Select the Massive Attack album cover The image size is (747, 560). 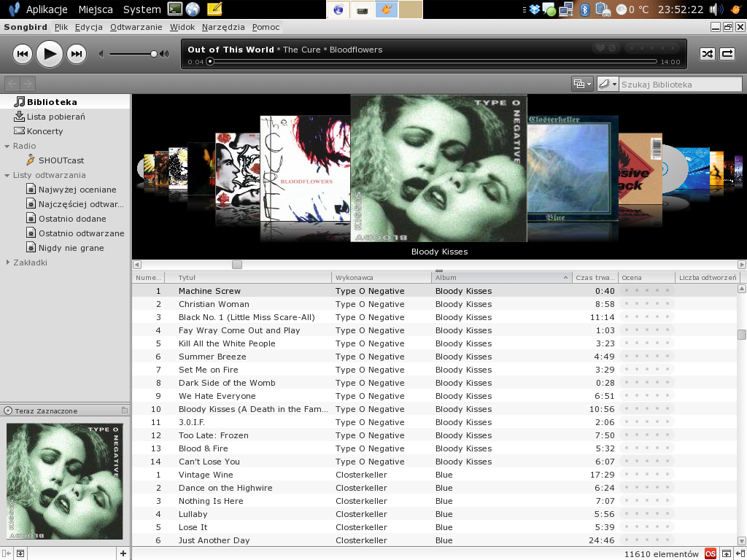pyautogui.click(x=640, y=168)
